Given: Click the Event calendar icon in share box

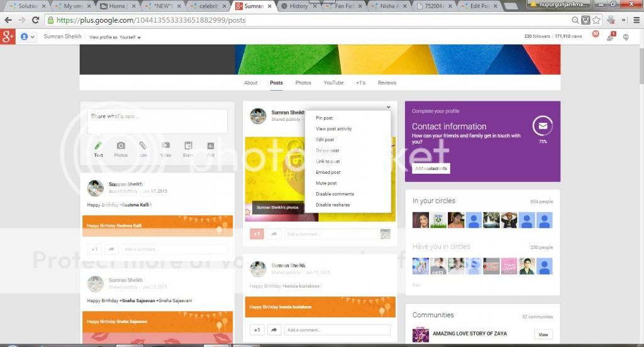Looking at the screenshot, I should coord(188,146).
